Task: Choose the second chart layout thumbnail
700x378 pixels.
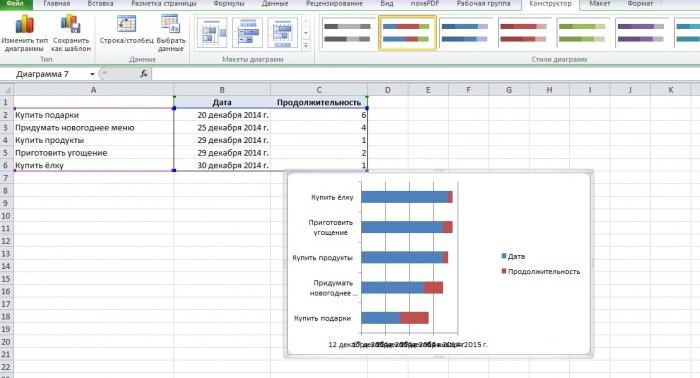Action: pos(247,33)
